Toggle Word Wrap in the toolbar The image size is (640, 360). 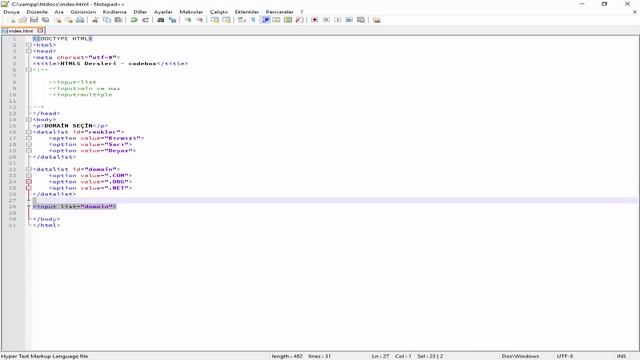coord(242,20)
